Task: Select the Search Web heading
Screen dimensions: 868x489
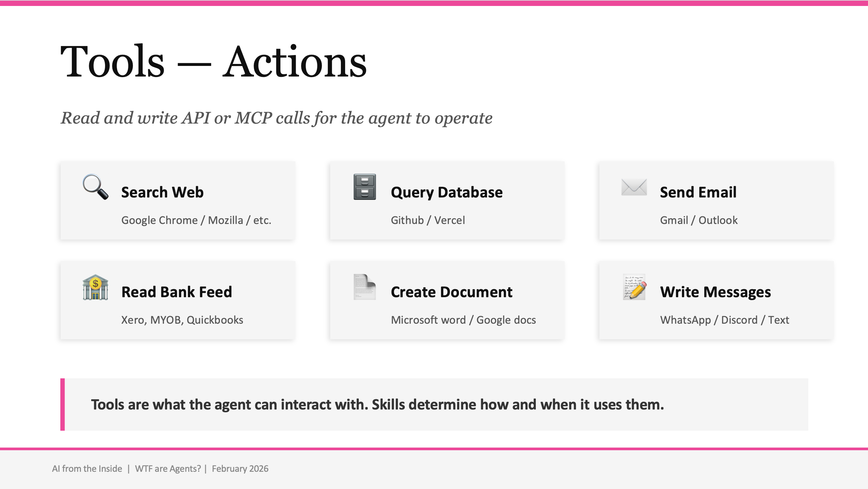Action: coord(162,192)
